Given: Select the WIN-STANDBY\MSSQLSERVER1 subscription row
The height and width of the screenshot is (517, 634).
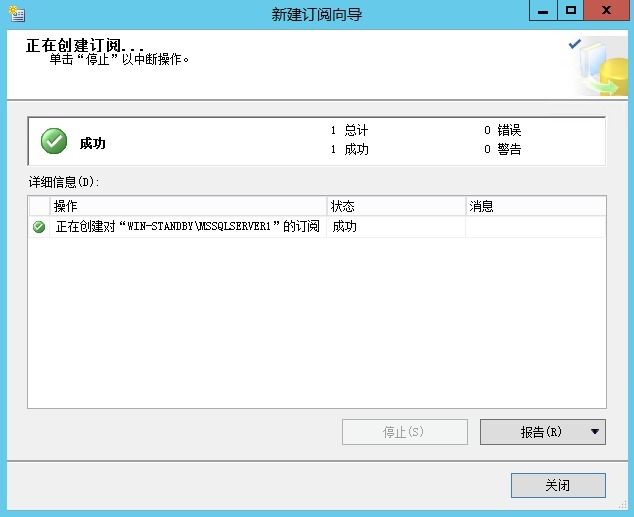Looking at the screenshot, I should point(187,227).
